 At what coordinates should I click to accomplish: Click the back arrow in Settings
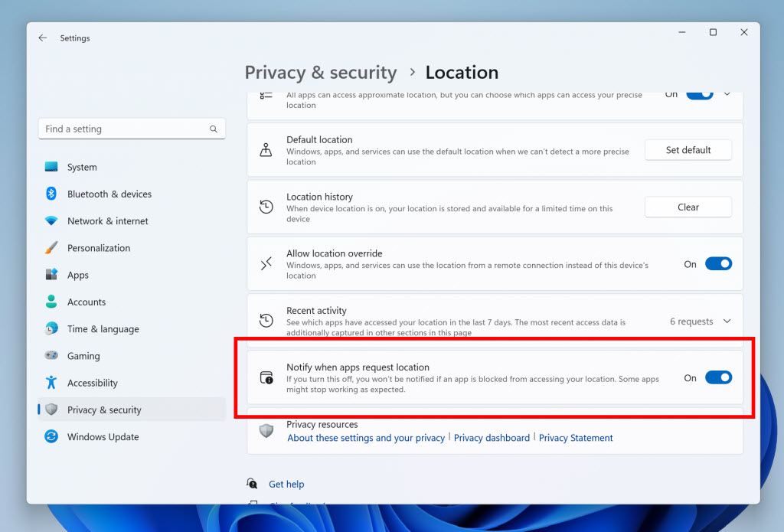(42, 38)
